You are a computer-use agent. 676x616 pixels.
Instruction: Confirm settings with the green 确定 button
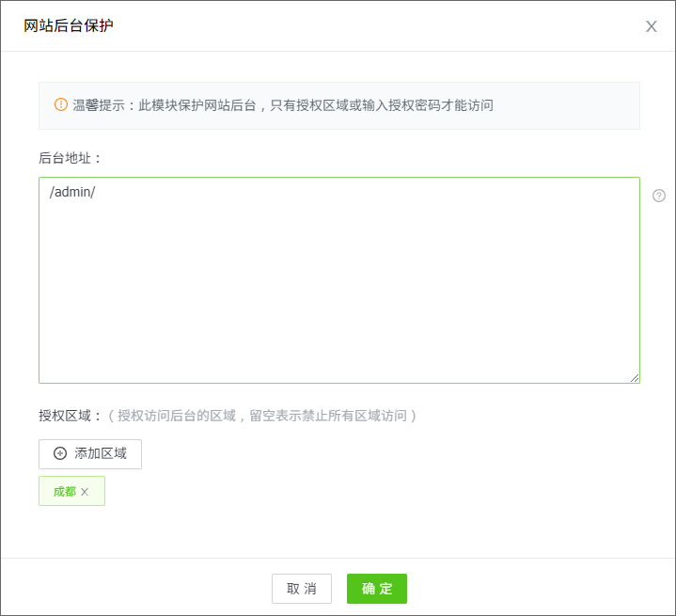(376, 589)
